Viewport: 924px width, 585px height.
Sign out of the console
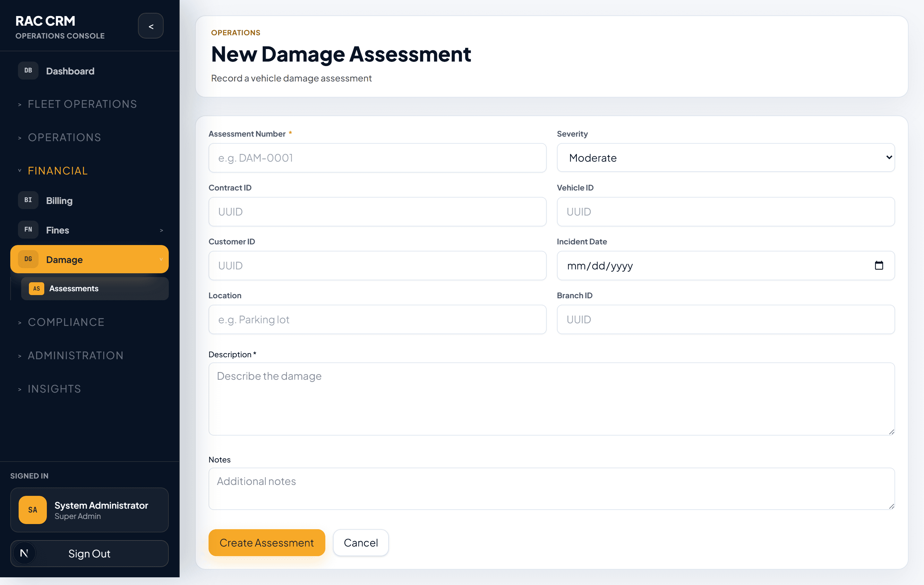click(90, 553)
